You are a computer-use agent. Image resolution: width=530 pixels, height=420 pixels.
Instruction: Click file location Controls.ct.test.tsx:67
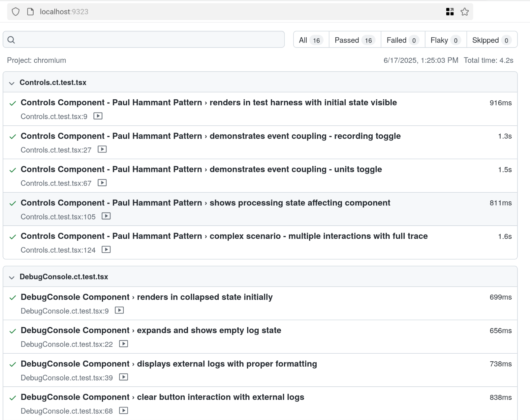[56, 183]
